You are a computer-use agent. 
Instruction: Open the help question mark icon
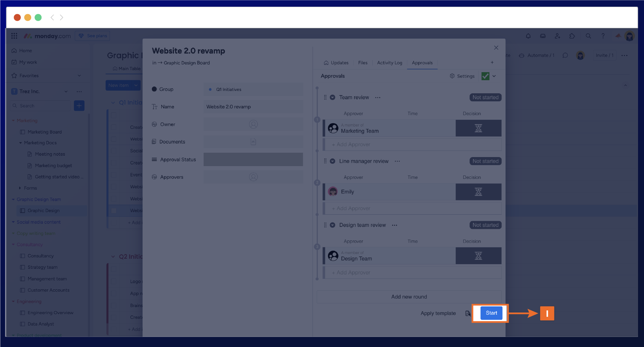[603, 36]
